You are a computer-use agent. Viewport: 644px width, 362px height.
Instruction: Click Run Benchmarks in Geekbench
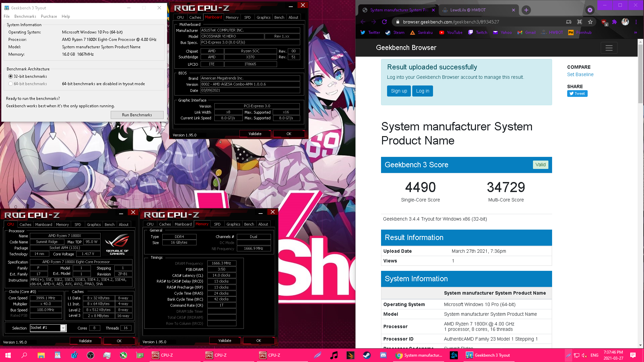pyautogui.click(x=137, y=115)
